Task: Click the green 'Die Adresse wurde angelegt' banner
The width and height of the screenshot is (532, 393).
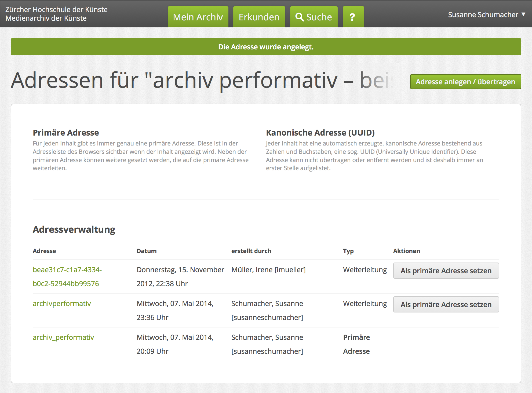Action: [266, 47]
